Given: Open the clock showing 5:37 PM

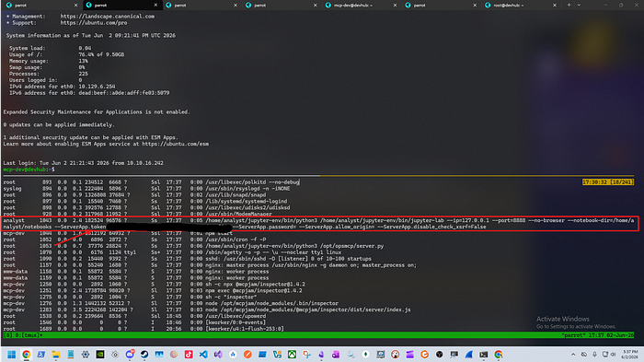Looking at the screenshot, I should (630, 355).
